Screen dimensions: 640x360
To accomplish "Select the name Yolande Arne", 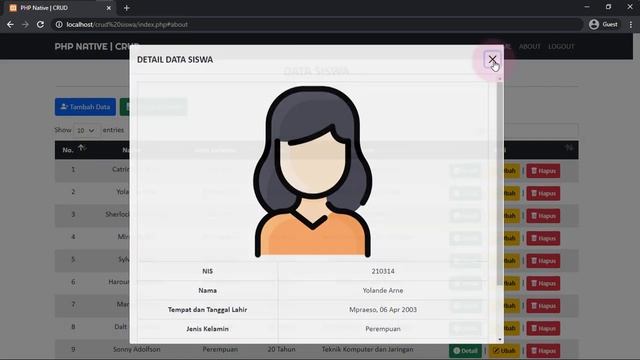I will point(383,291).
